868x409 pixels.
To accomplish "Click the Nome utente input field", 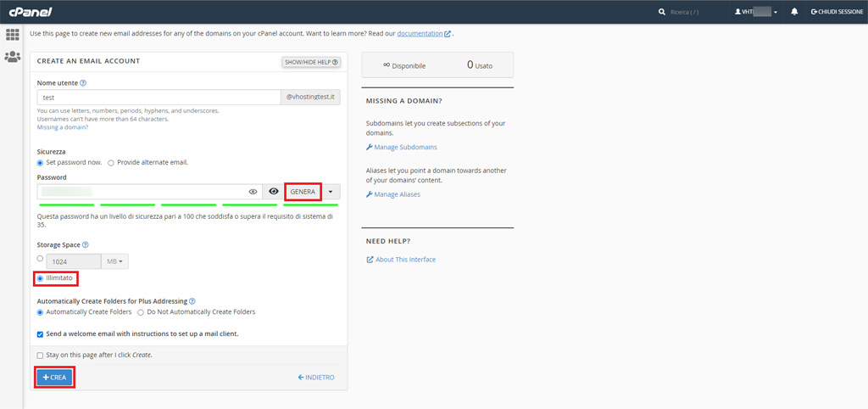I will [159, 98].
